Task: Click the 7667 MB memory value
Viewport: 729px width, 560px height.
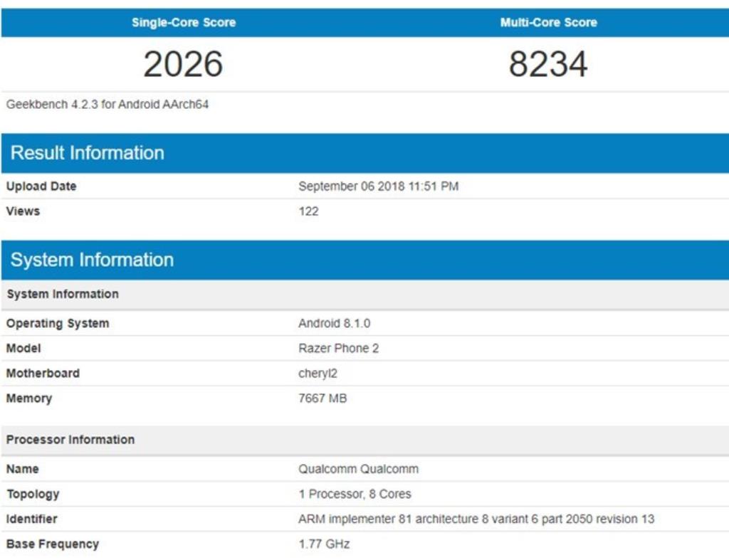Action: click(x=322, y=398)
